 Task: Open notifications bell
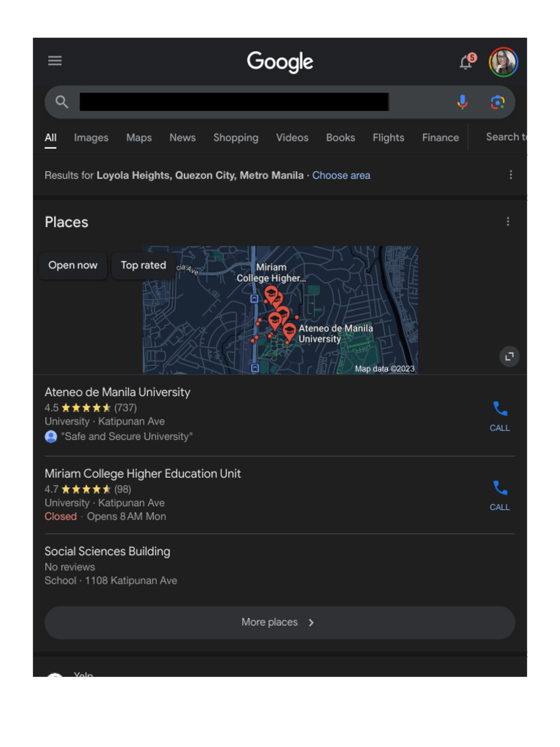tap(467, 61)
